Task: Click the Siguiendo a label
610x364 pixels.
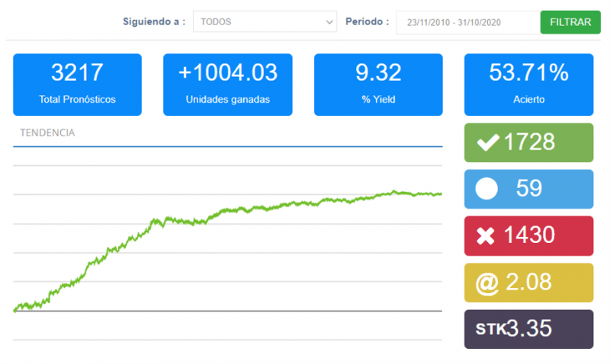Action: pos(154,22)
